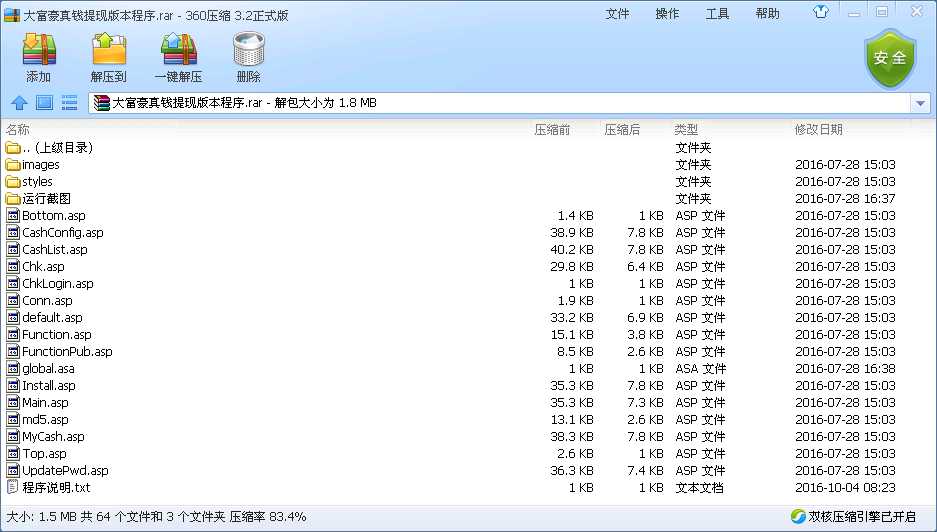Click the 40.2 KB size of CashList.asp
The width and height of the screenshot is (937, 532).
coord(571,249)
